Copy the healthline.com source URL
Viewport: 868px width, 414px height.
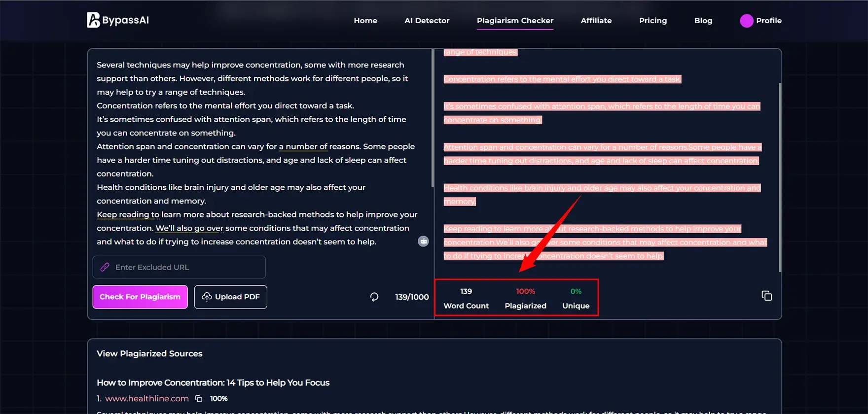199,399
